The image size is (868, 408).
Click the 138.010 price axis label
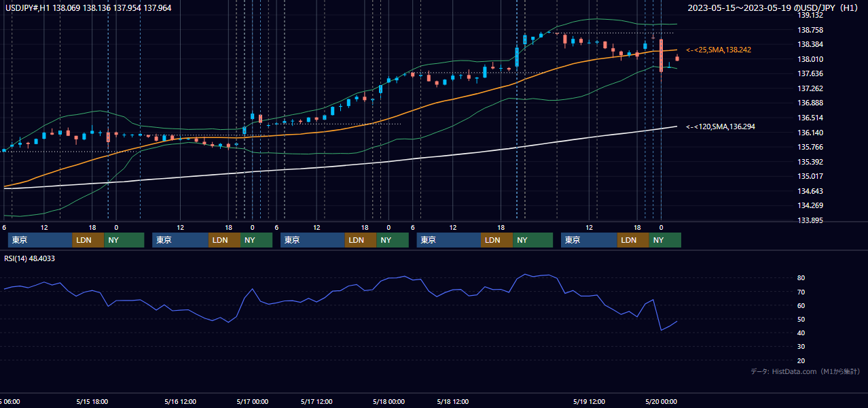[810, 59]
